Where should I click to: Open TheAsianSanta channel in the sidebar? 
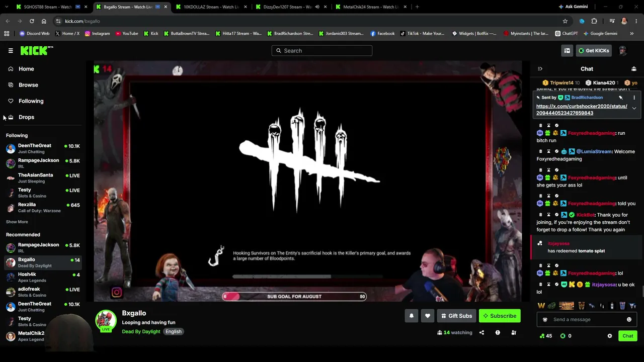coord(43,178)
